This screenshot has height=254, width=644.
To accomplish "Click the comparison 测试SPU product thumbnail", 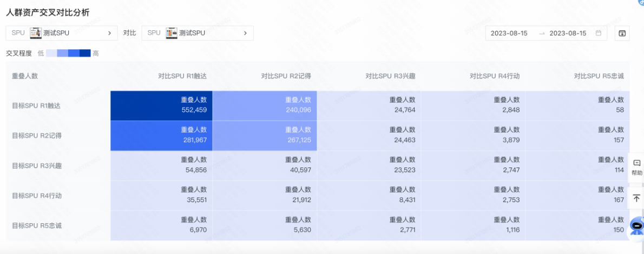I will pyautogui.click(x=172, y=33).
